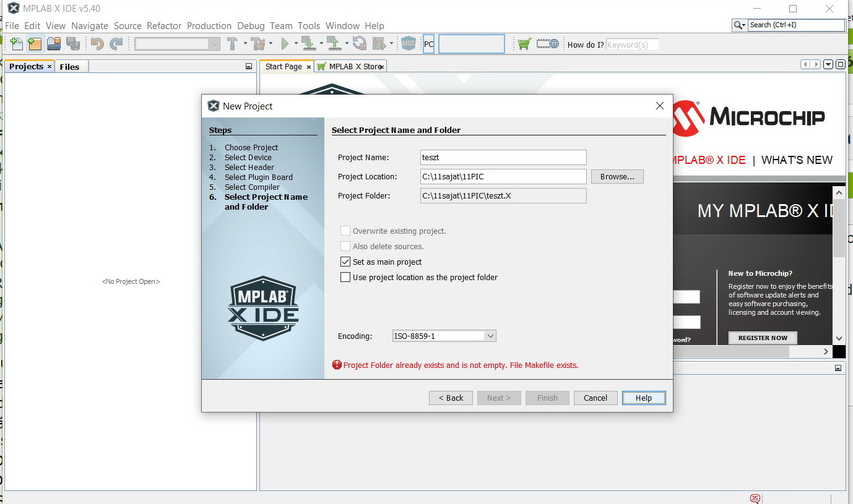This screenshot has height=504, width=853.
Task: Open the Production menu
Action: tap(209, 26)
